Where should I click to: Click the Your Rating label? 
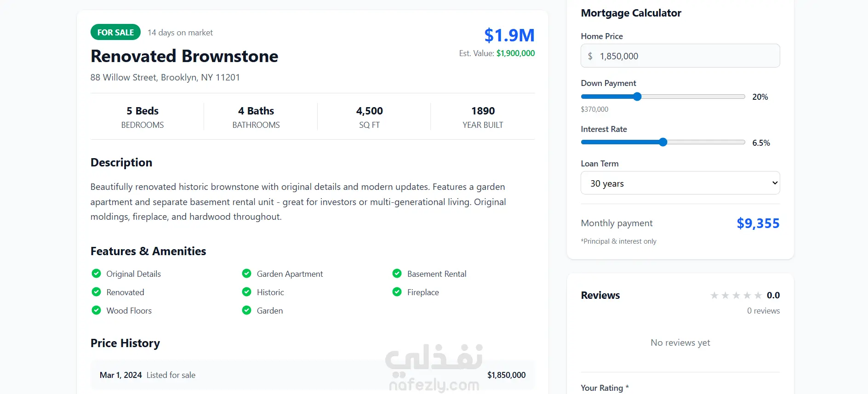[605, 388]
